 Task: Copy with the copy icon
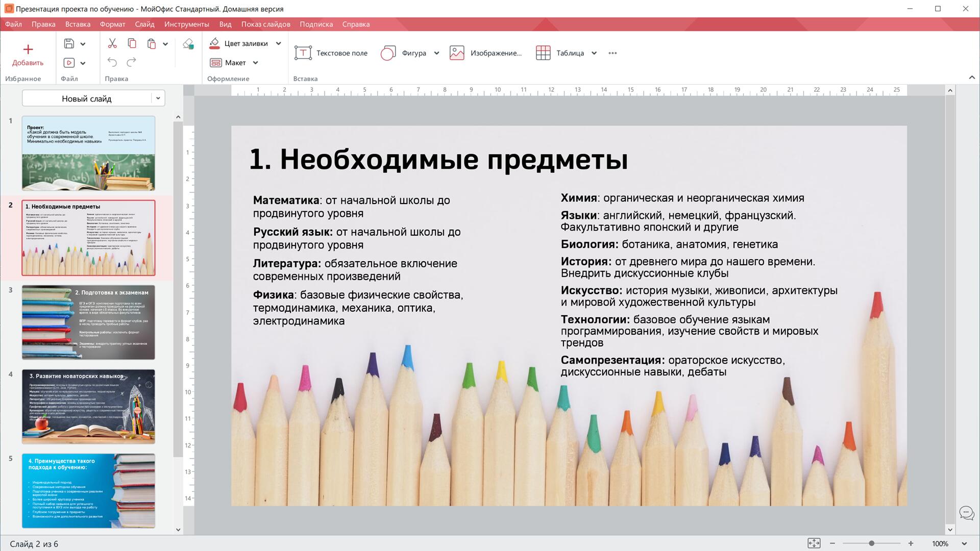(x=132, y=44)
